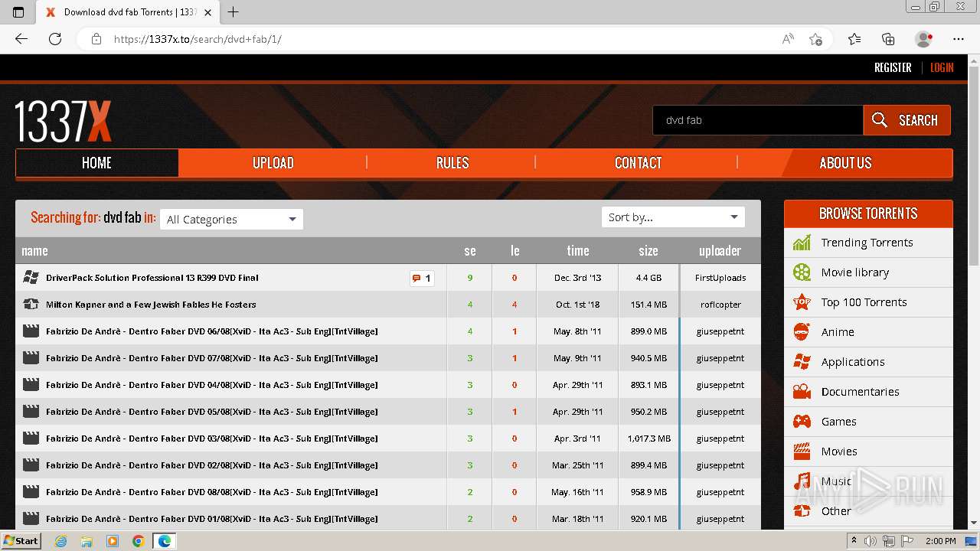Click film icon beside Dentro Faber DVD 01/08
Image resolution: width=980 pixels, height=551 pixels.
[x=31, y=519]
